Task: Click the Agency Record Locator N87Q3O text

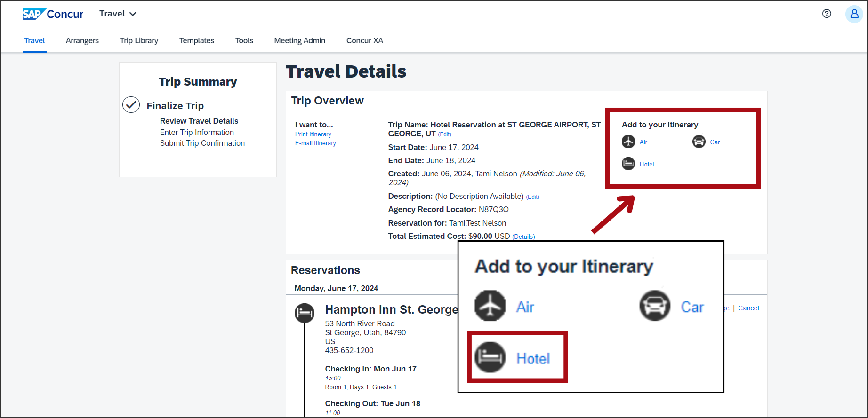Action: (x=448, y=209)
